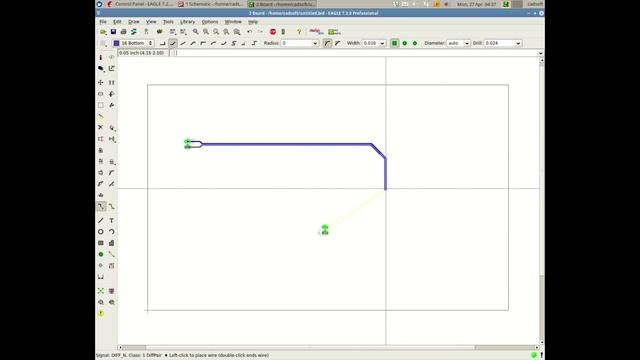Choose the third wire bend style
This screenshot has width=640, height=360.
183,43
